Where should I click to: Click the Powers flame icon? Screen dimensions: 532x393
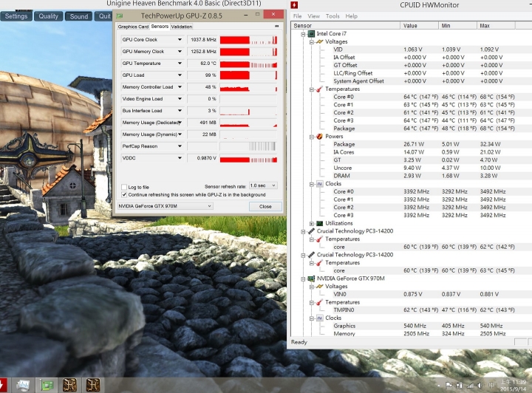pos(319,137)
